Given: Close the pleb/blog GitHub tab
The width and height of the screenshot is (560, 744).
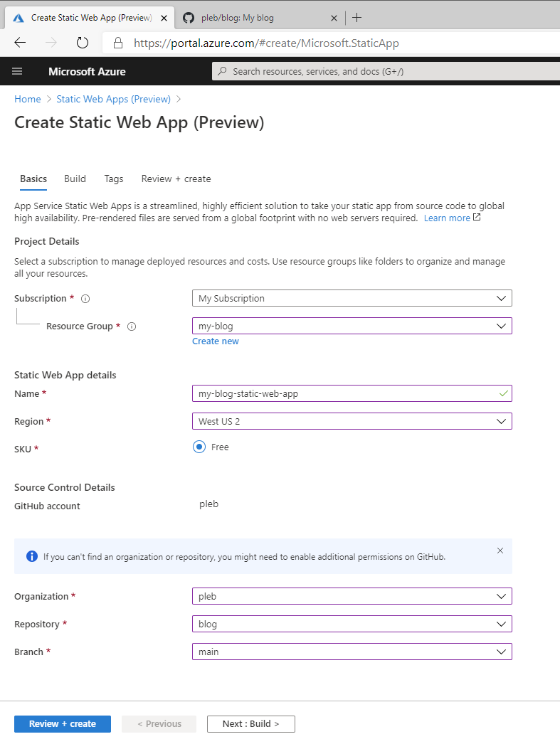Looking at the screenshot, I should tap(334, 18).
